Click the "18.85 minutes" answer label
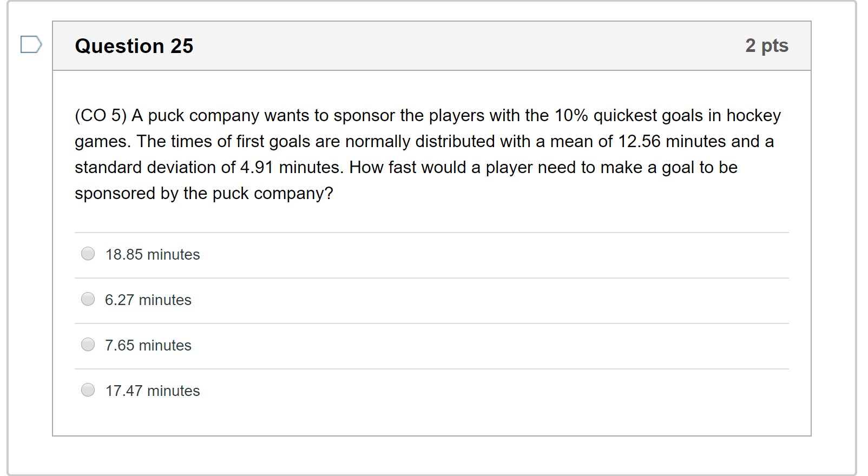The height and width of the screenshot is (476, 868). pyautogui.click(x=153, y=254)
